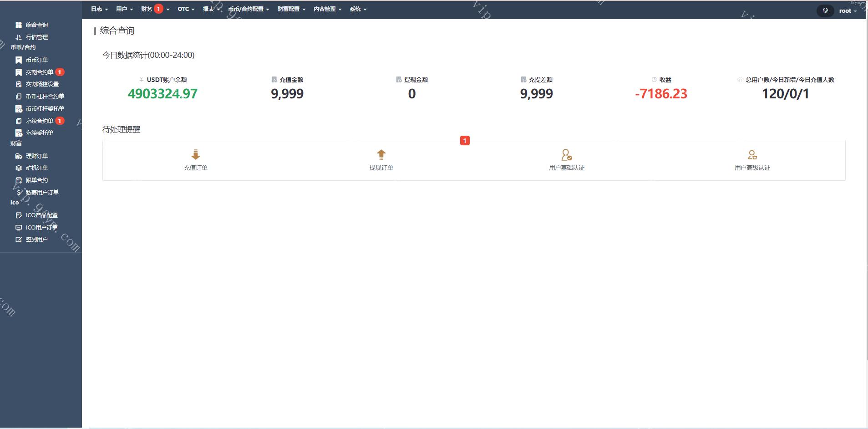Open the 系统 menu

pos(358,9)
